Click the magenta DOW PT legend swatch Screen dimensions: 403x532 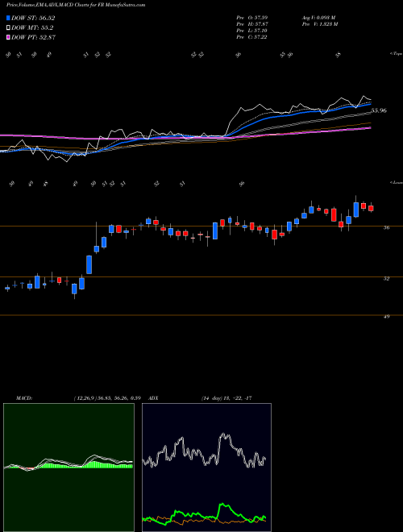[8, 37]
